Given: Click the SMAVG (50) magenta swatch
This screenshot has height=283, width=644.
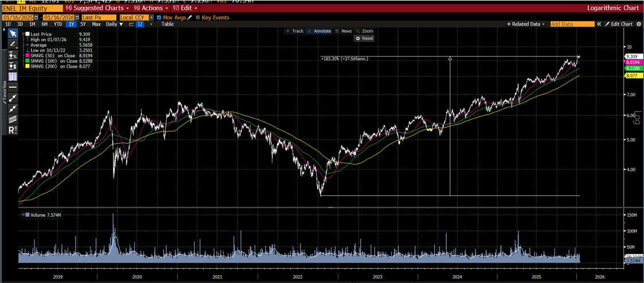Looking at the screenshot, I should [x=28, y=55].
